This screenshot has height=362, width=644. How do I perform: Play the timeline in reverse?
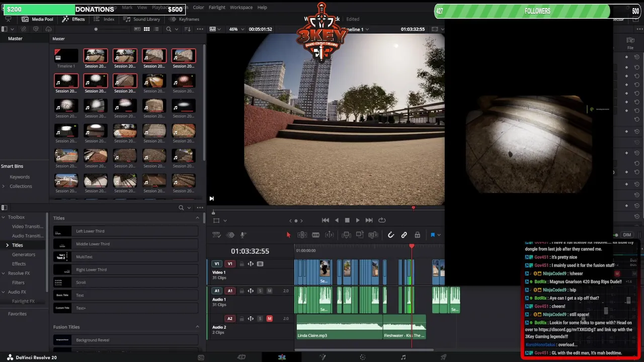[x=337, y=220]
